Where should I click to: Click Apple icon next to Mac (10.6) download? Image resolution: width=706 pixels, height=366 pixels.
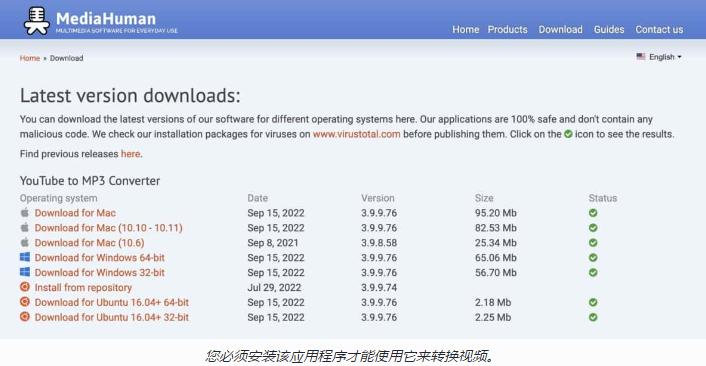[x=25, y=242]
